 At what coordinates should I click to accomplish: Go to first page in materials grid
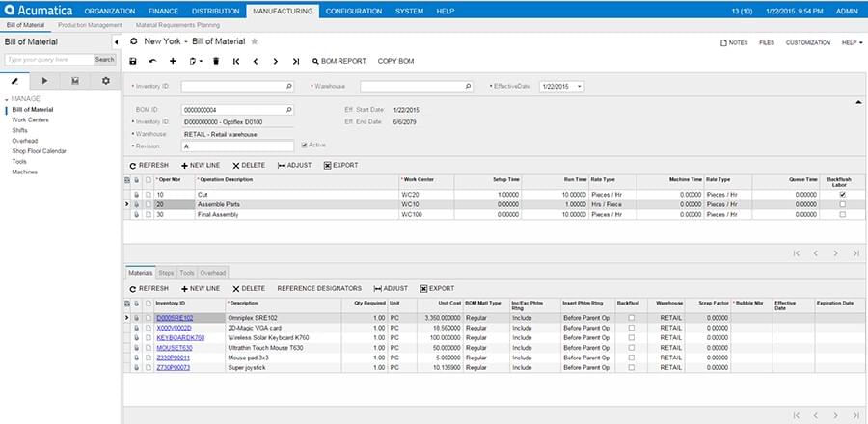[796, 415]
